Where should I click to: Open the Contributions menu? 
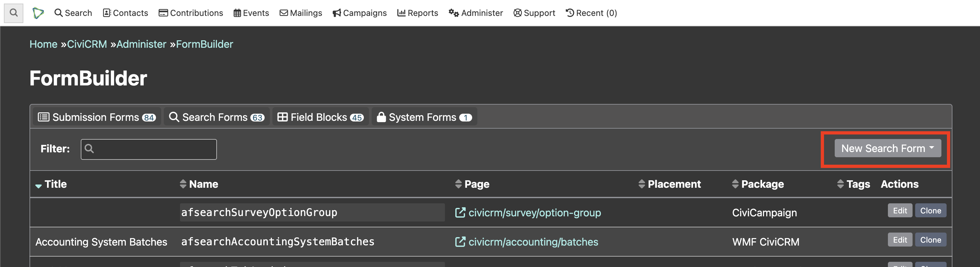tap(191, 13)
